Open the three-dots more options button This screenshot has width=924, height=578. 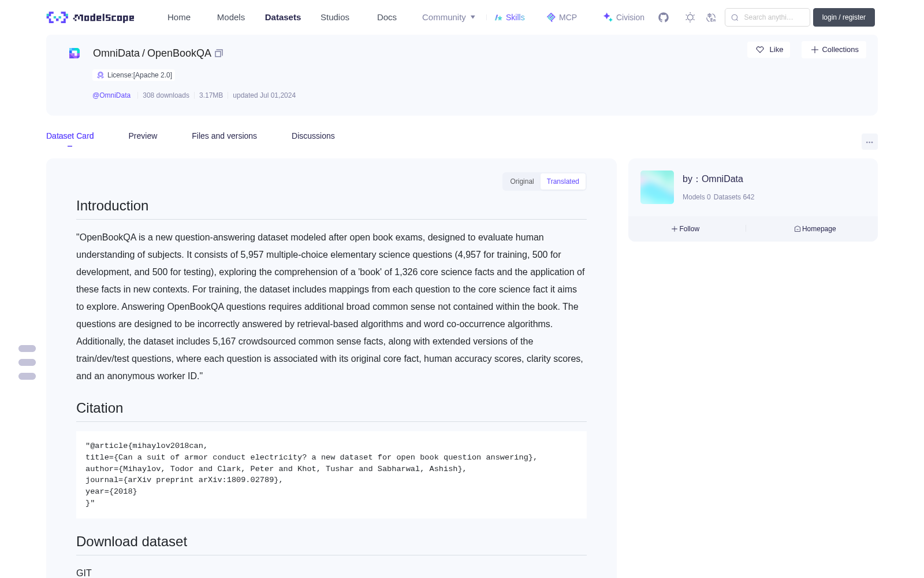click(x=869, y=142)
